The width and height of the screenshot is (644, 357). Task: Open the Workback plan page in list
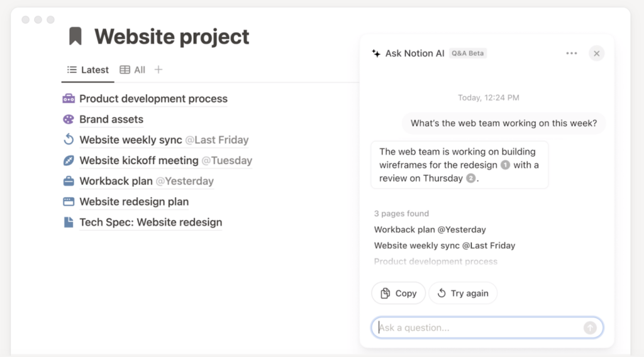point(116,181)
